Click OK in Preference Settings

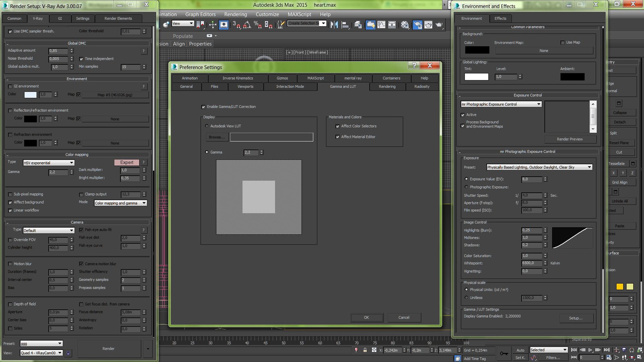366,317
